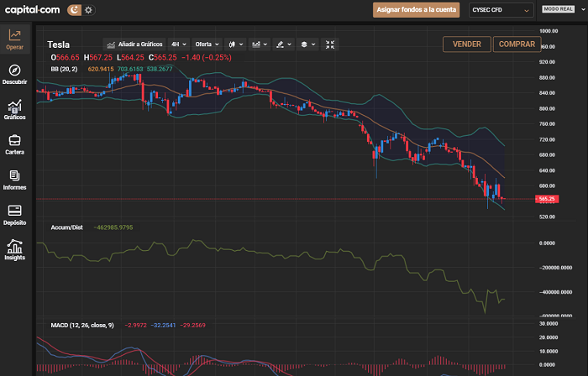Click the 1000.00 price axis label
Viewport: 588px width, 376px height.
click(x=548, y=31)
